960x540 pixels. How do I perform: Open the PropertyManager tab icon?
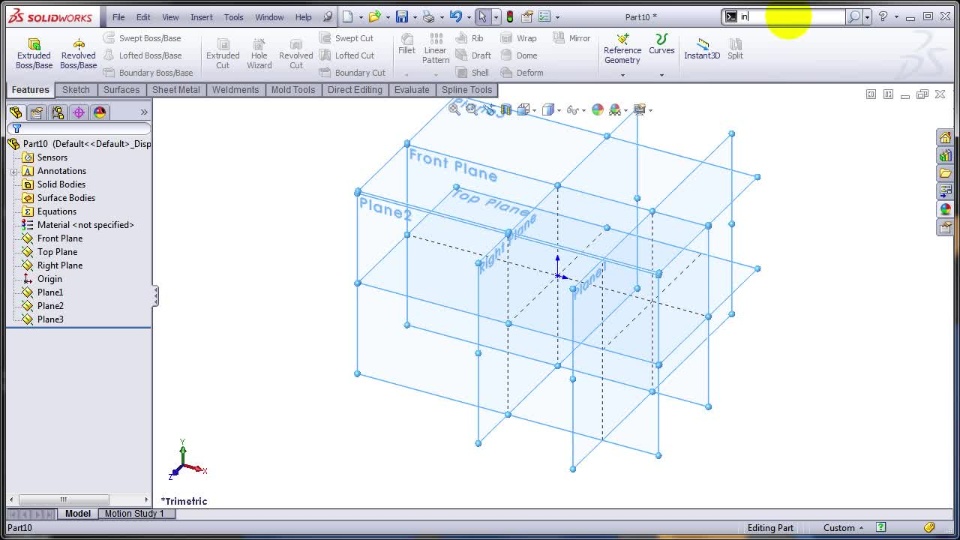tap(37, 113)
